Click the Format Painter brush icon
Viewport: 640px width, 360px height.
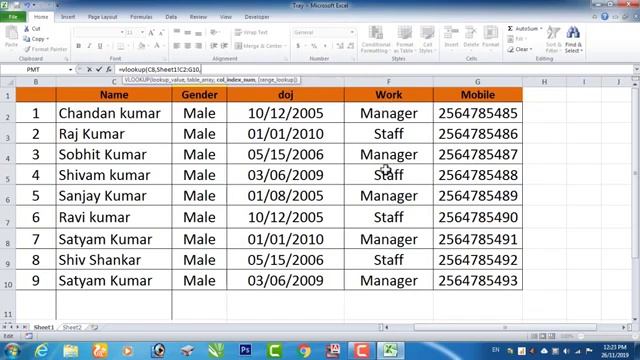point(27,49)
